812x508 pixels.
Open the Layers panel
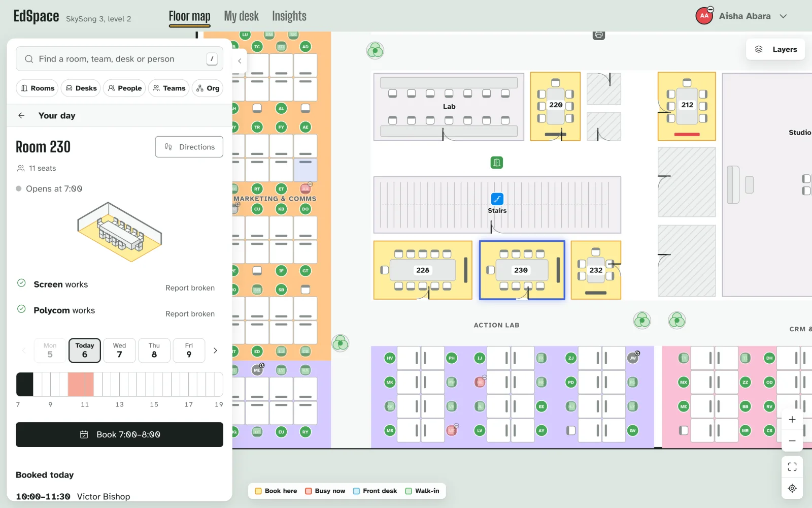(775, 49)
